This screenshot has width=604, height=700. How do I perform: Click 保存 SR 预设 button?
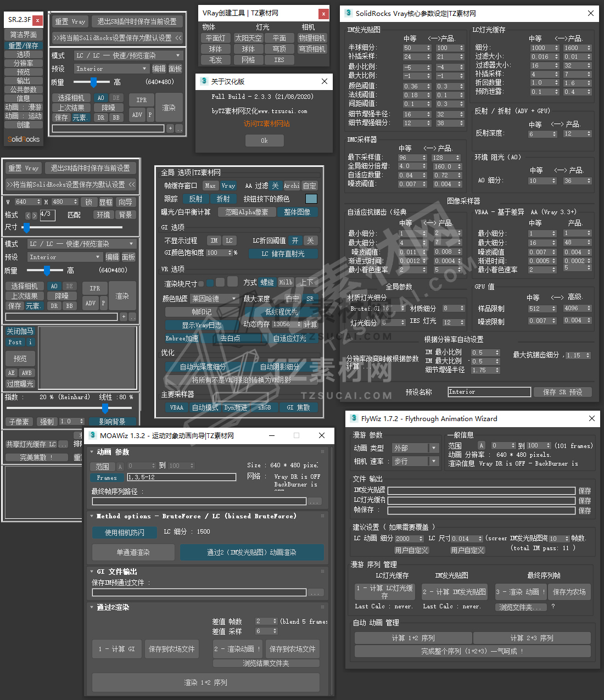click(562, 392)
